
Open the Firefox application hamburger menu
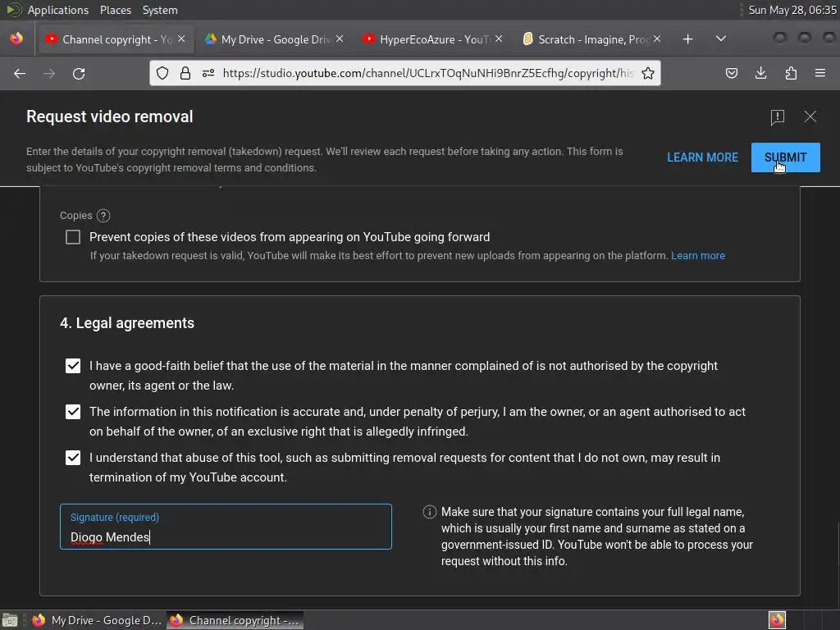tap(820, 73)
